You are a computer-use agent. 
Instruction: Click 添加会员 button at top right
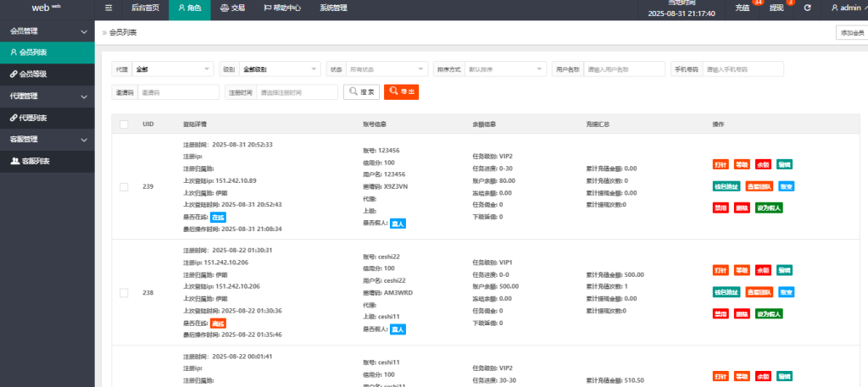tap(850, 32)
